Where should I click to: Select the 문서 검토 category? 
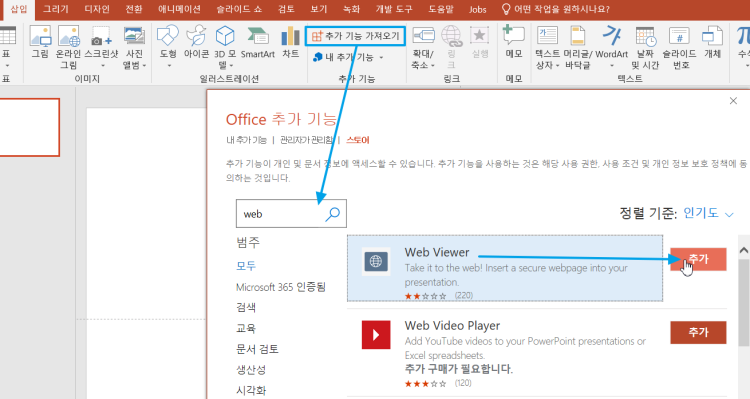pyautogui.click(x=257, y=349)
